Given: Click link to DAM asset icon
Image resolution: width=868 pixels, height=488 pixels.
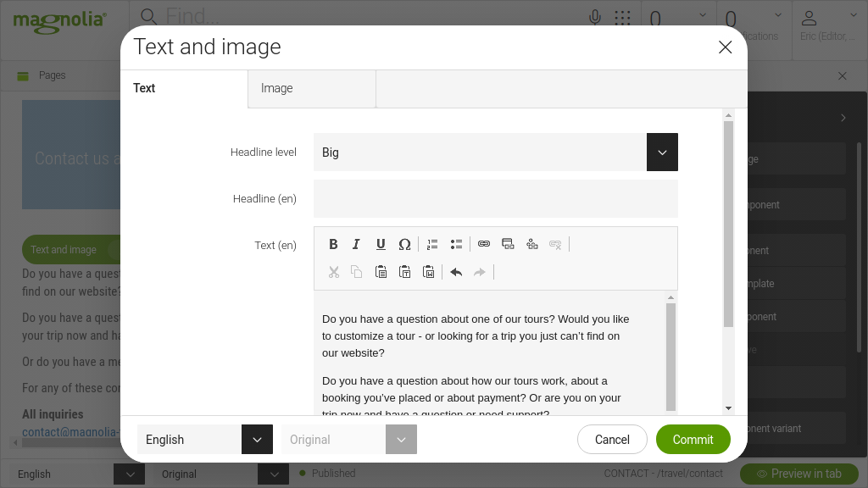Looking at the screenshot, I should 532,244.
